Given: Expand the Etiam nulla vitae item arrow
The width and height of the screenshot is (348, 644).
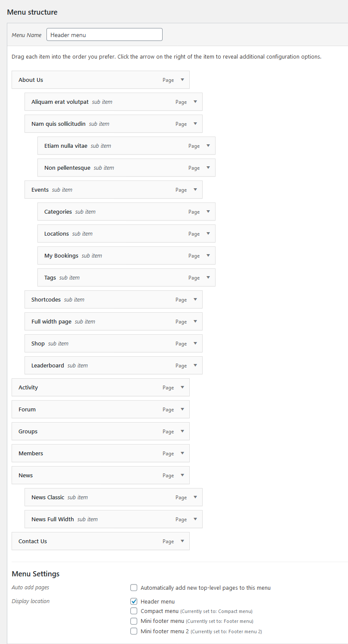Looking at the screenshot, I should coord(208,146).
